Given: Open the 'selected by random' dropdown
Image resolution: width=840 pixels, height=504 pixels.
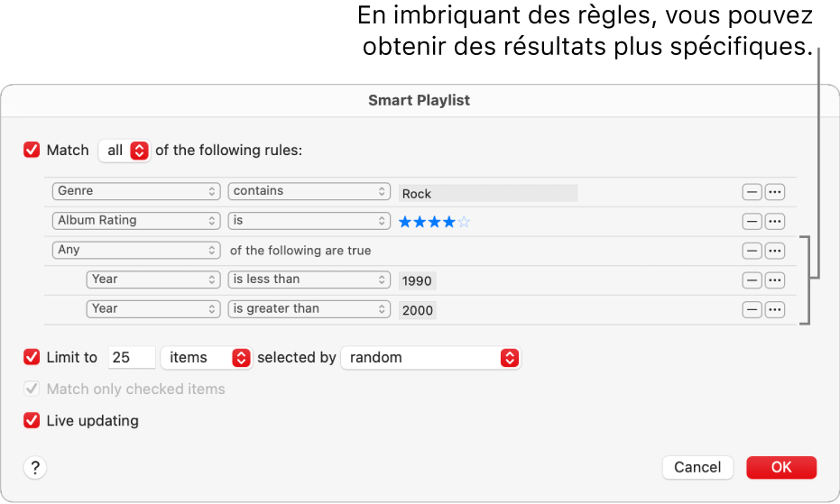Looking at the screenshot, I should tap(431, 358).
